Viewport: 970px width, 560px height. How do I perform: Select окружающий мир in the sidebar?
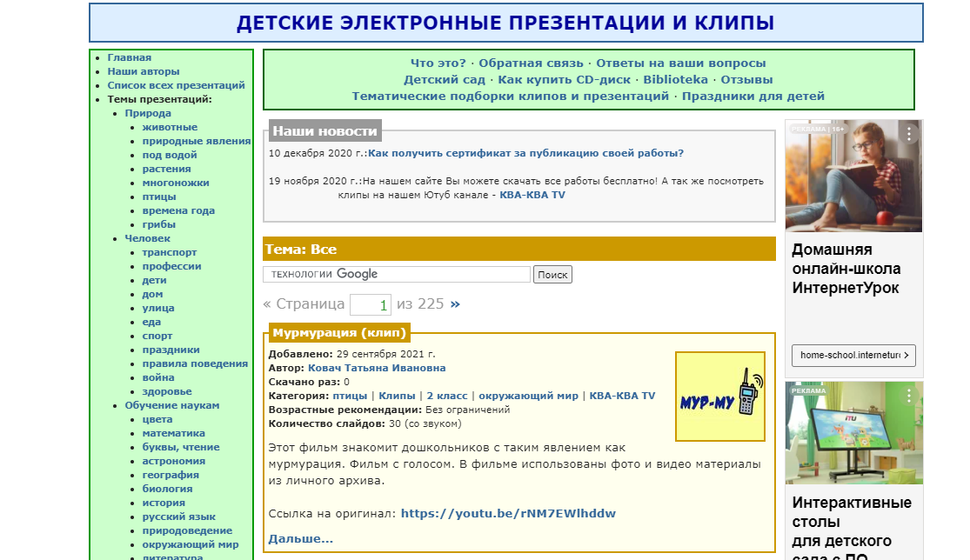(191, 544)
